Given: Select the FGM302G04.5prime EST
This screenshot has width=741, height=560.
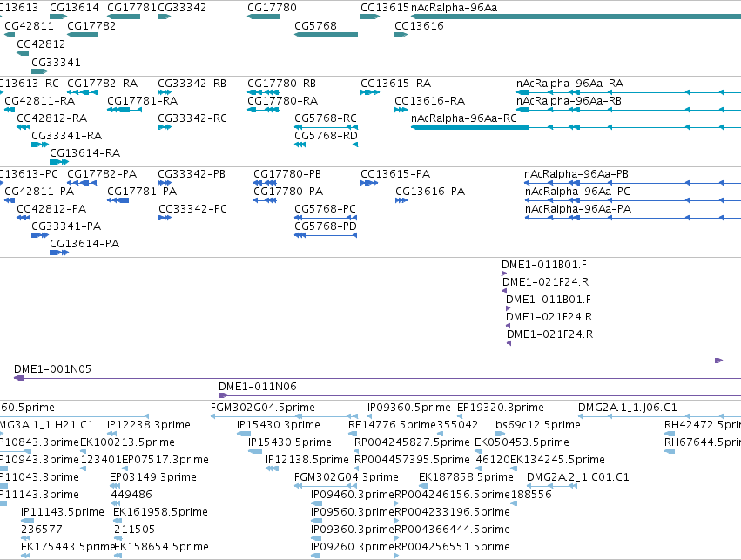Looking at the screenshot, I should pos(263,408).
